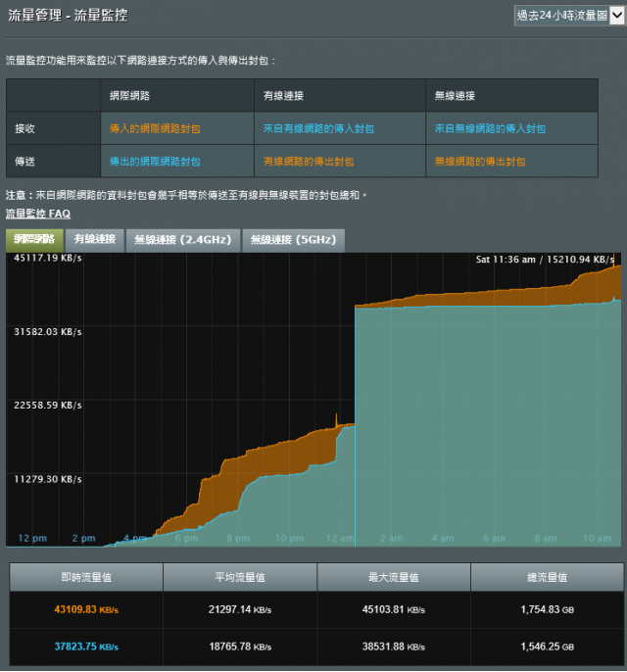Click the 總流量值 column header
The height and width of the screenshot is (672, 627).
(x=548, y=577)
